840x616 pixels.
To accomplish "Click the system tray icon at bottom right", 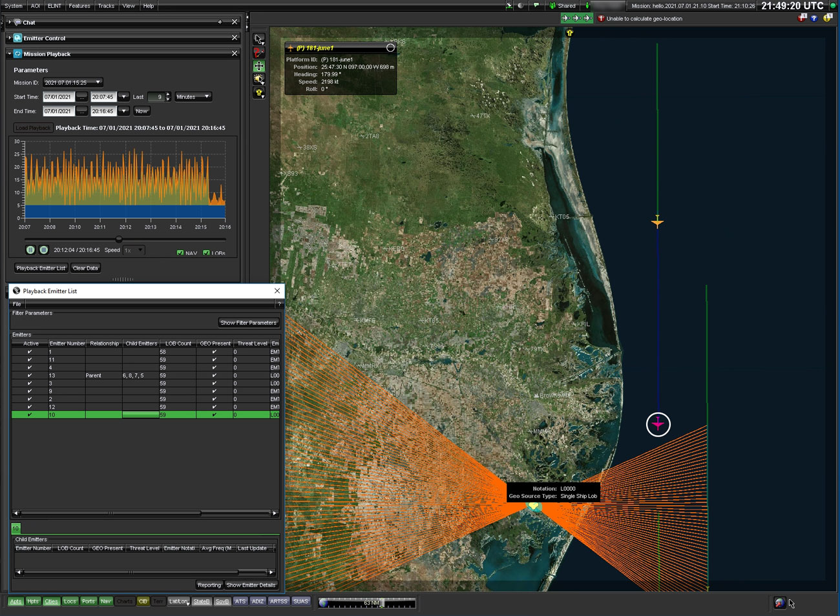I will coord(780,602).
